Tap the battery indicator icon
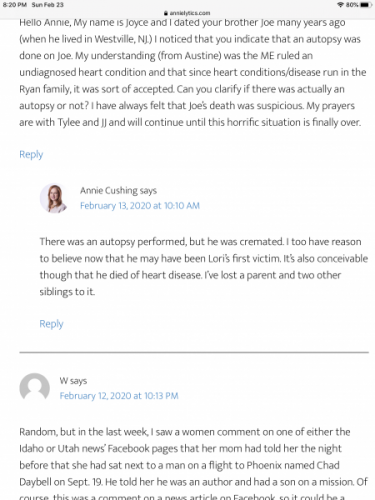Screen dimensions: 375x500 [x=366, y=5]
